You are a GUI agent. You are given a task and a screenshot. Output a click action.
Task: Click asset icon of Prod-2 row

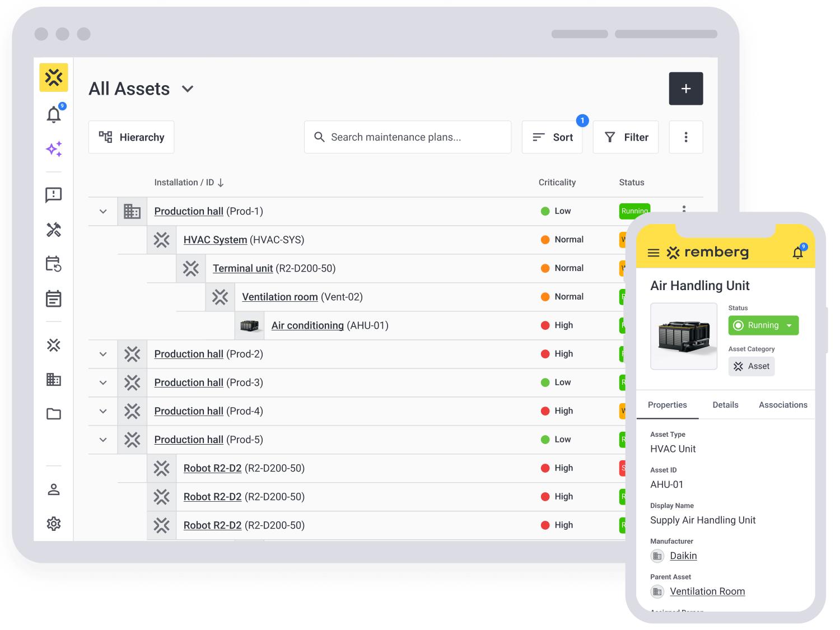click(132, 354)
